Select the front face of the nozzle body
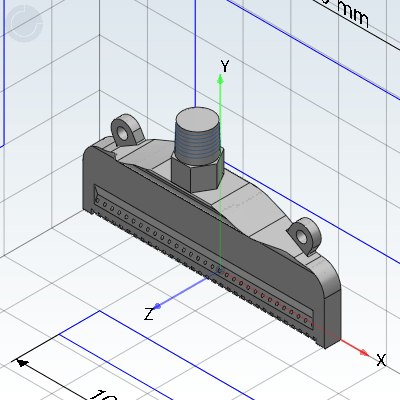The image size is (400, 400). (x=200, y=230)
